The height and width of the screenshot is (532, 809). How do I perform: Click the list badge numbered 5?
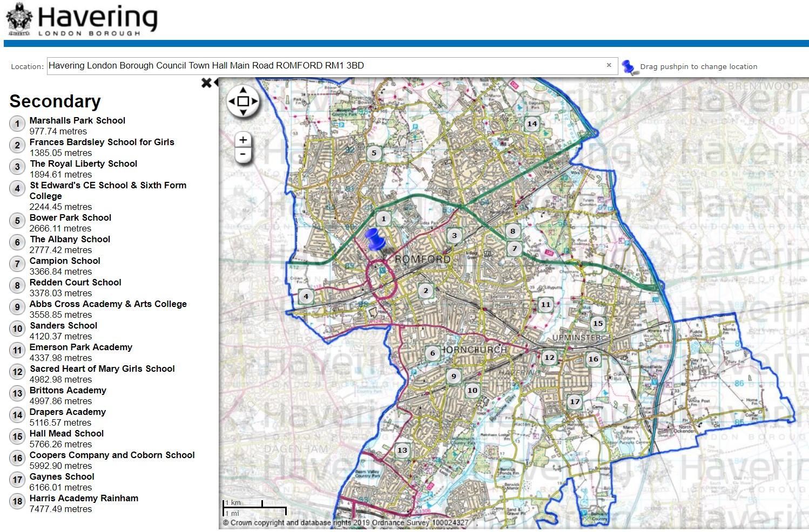(x=17, y=221)
